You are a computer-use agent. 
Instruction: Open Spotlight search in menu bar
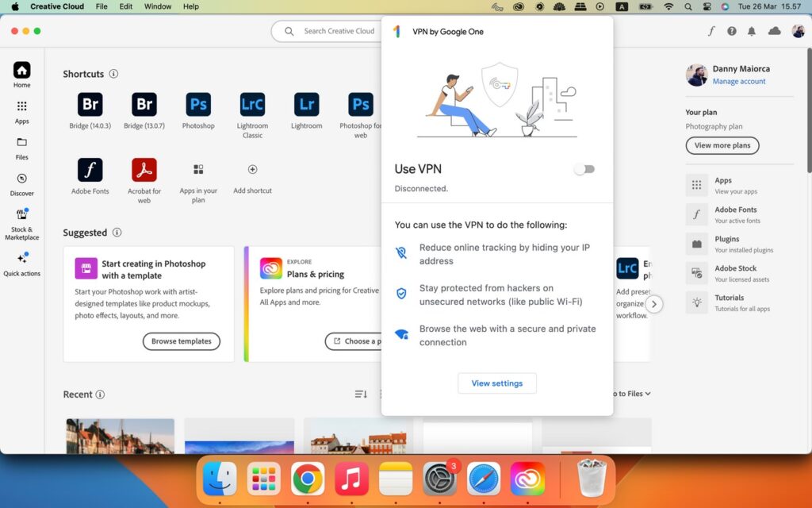688,6
